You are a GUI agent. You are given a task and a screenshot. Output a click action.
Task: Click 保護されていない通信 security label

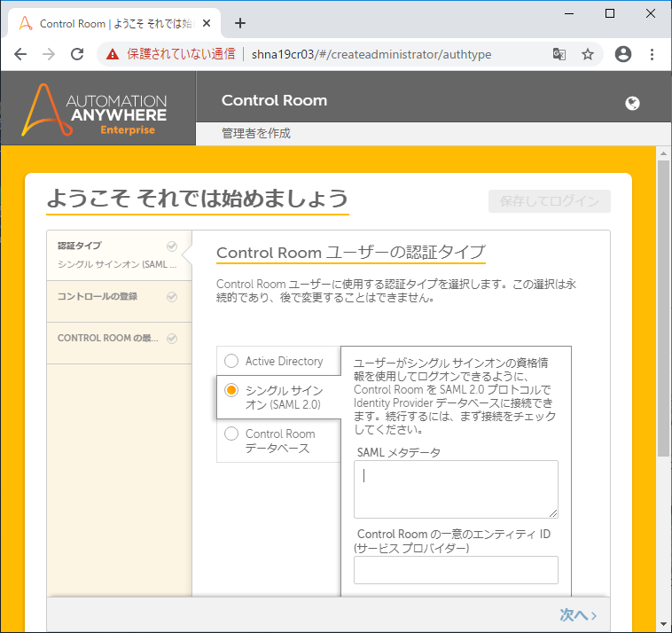(181, 54)
